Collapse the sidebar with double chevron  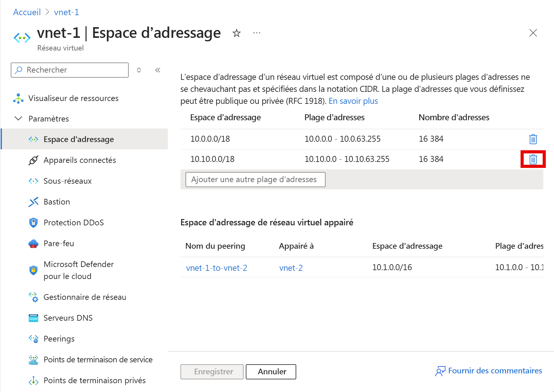point(158,70)
